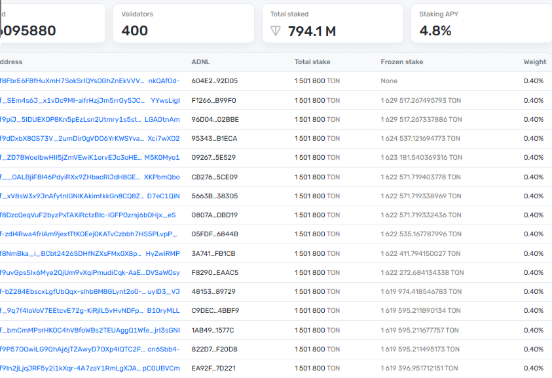The image size is (552, 378).
Task: Click ADNL value 05FDF..6844B
Action: coord(215,234)
